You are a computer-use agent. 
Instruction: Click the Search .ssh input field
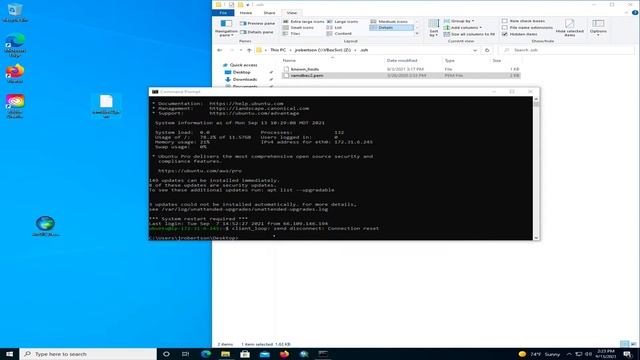point(567,50)
